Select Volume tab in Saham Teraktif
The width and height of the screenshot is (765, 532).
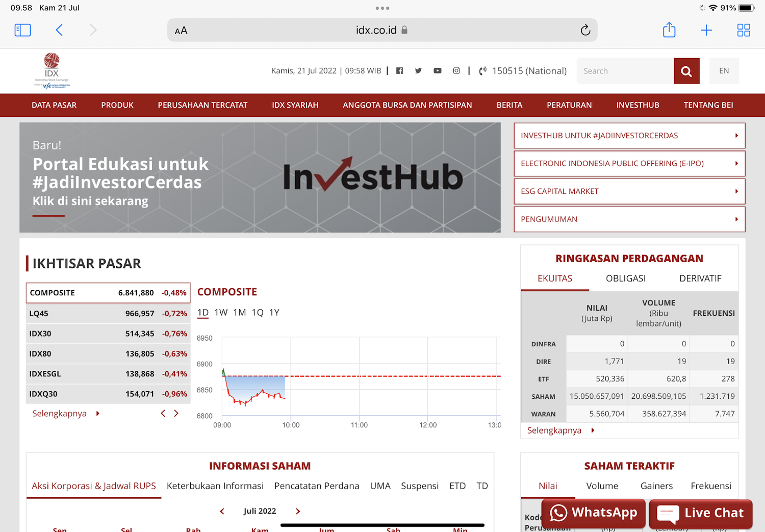602,486
